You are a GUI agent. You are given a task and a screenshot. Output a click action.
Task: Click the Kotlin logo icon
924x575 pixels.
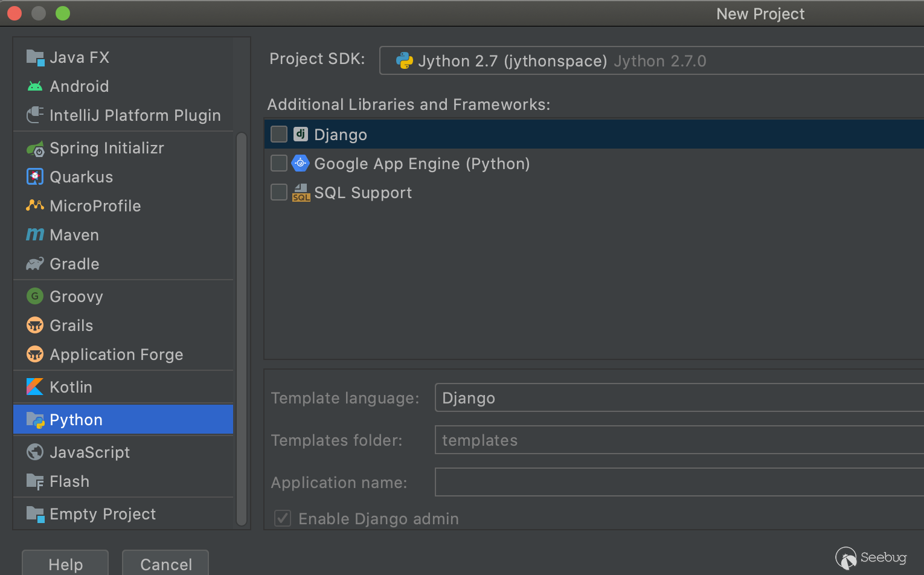(x=35, y=387)
